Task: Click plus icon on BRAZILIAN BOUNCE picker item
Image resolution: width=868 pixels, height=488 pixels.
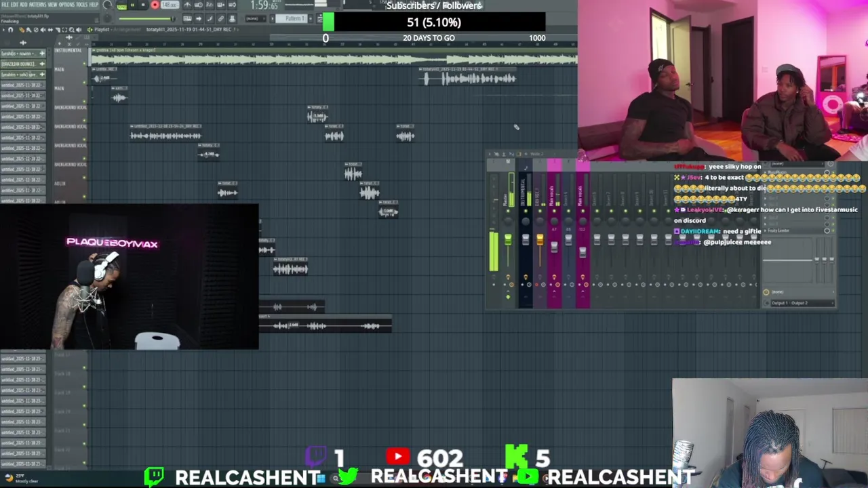Action: point(42,64)
